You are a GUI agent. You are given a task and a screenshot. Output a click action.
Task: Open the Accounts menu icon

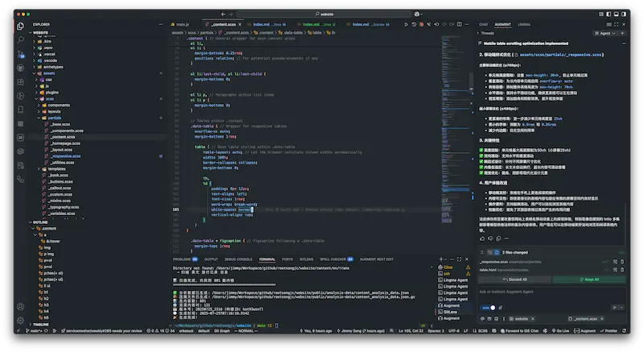pyautogui.click(x=21, y=306)
